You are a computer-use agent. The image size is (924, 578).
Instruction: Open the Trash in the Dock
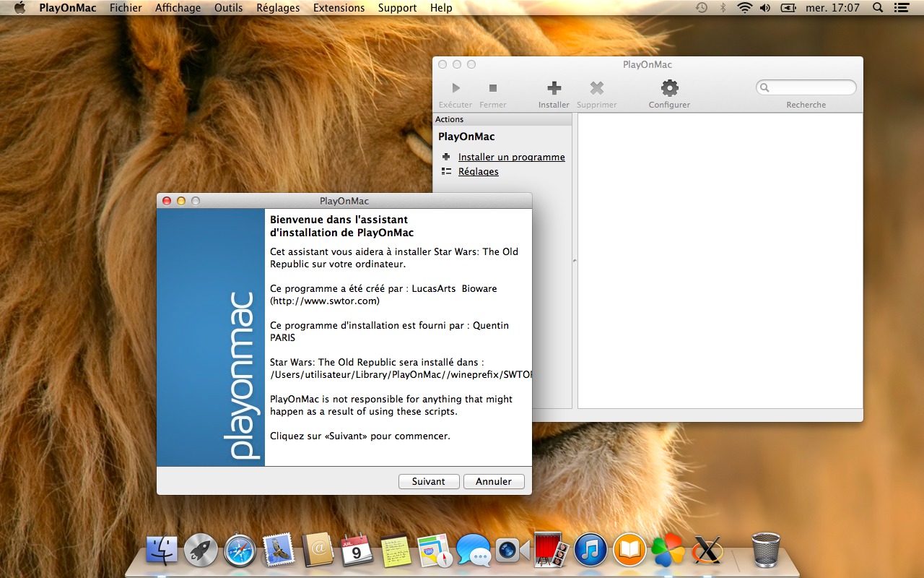coord(766,550)
